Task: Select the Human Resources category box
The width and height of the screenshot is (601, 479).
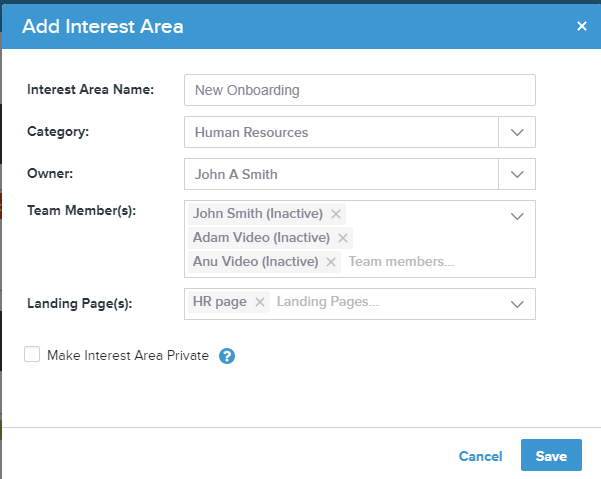Action: (340, 132)
